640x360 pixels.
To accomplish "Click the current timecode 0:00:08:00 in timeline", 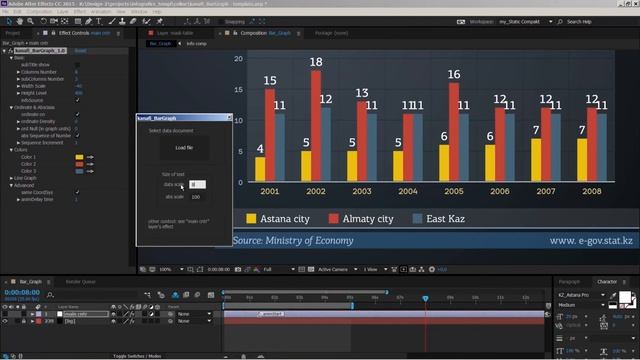I will (22, 292).
